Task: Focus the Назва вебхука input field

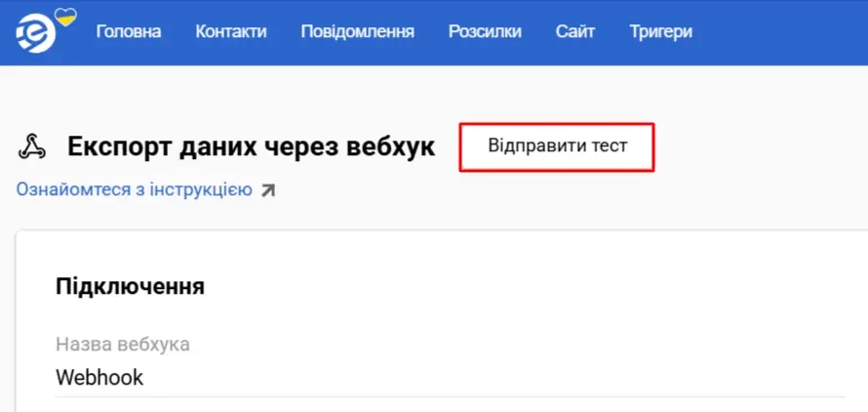Action: [450, 378]
